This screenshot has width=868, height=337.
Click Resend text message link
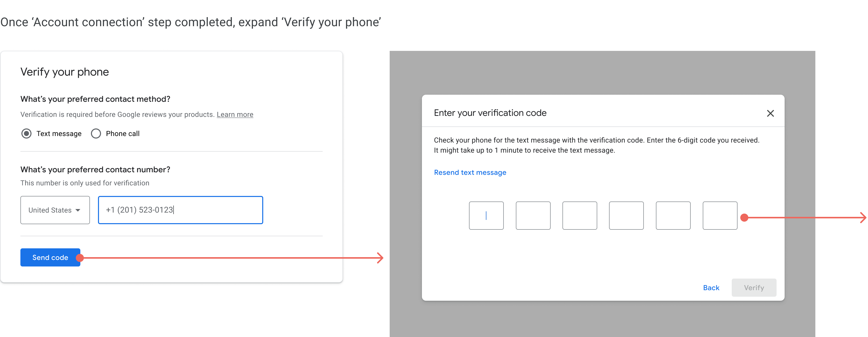470,173
